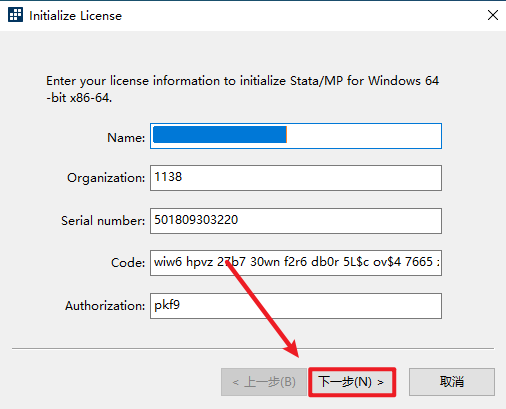Click the 取消 cancel button

(452, 382)
